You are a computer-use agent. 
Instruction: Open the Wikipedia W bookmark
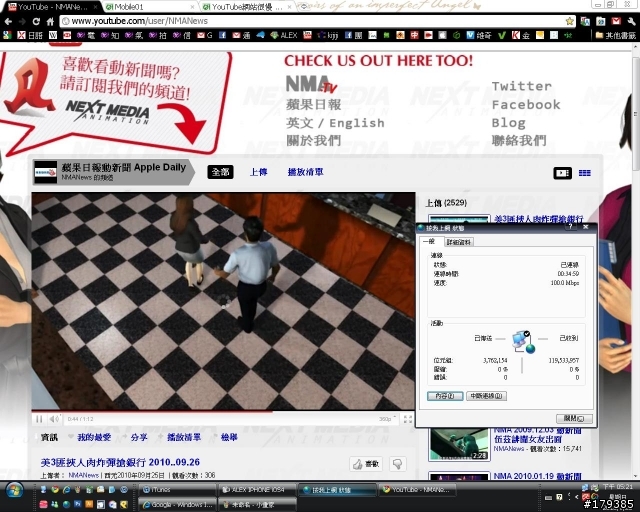click(x=53, y=36)
